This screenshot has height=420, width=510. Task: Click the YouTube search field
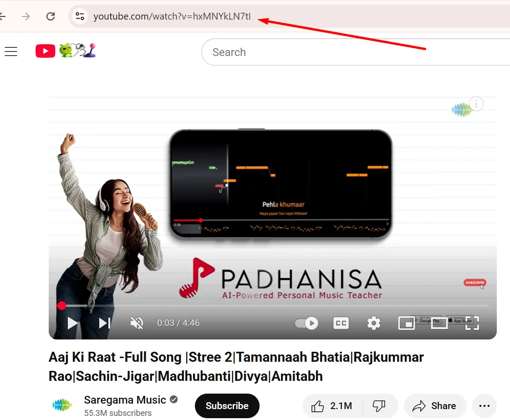click(355, 52)
